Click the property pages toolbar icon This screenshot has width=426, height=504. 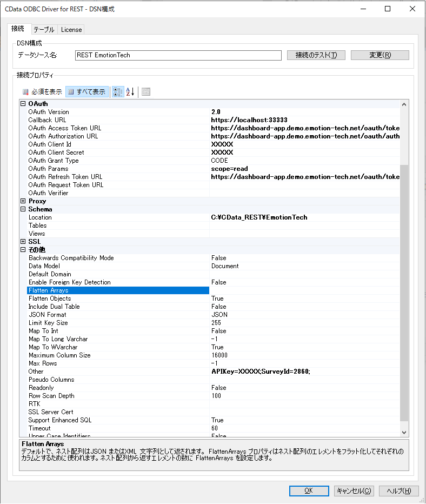pos(146,91)
